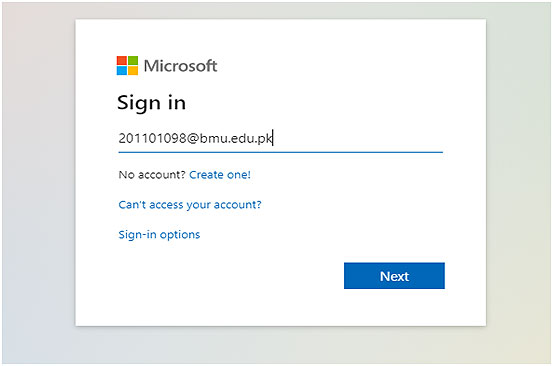Place cursor in the 201101098 part of the email
Viewport: 553px width, 366px height.
click(x=152, y=138)
